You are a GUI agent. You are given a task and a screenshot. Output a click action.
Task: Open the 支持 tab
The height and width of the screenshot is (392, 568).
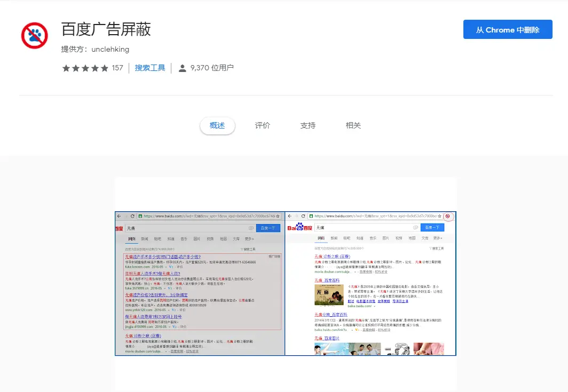click(x=308, y=125)
